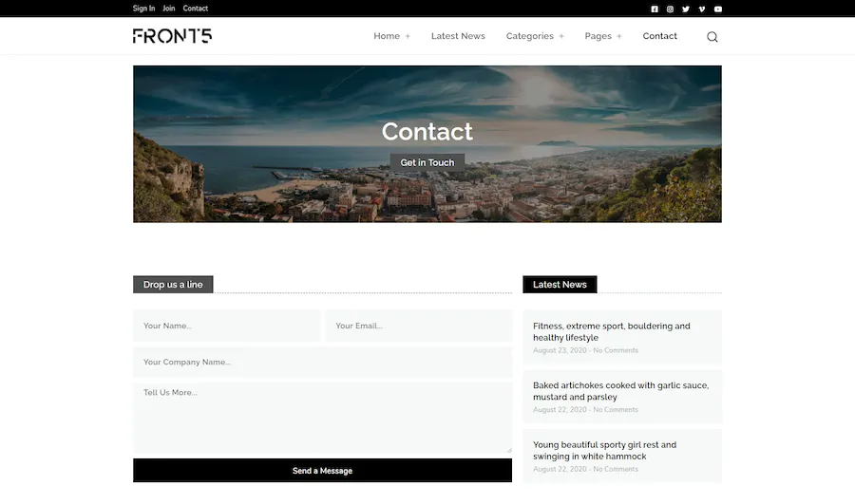Viewport: 855px width, 504px height.
Task: Click the Contact hero title
Action: pyautogui.click(x=427, y=131)
